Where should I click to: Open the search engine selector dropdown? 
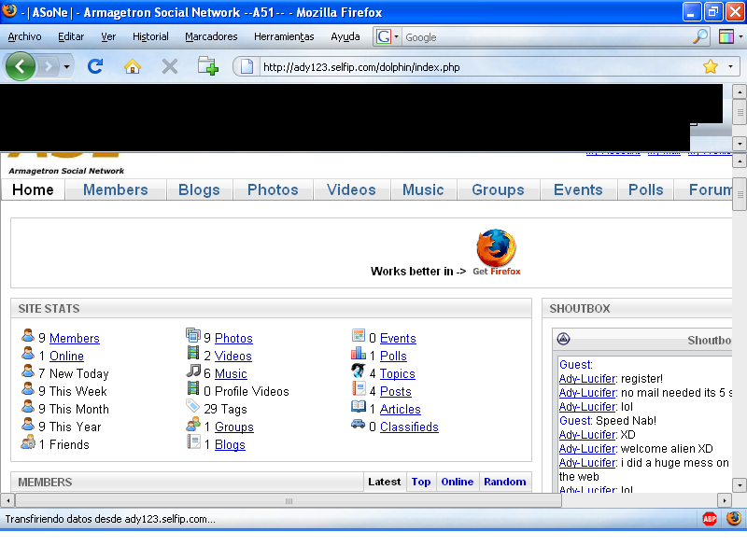(x=387, y=37)
